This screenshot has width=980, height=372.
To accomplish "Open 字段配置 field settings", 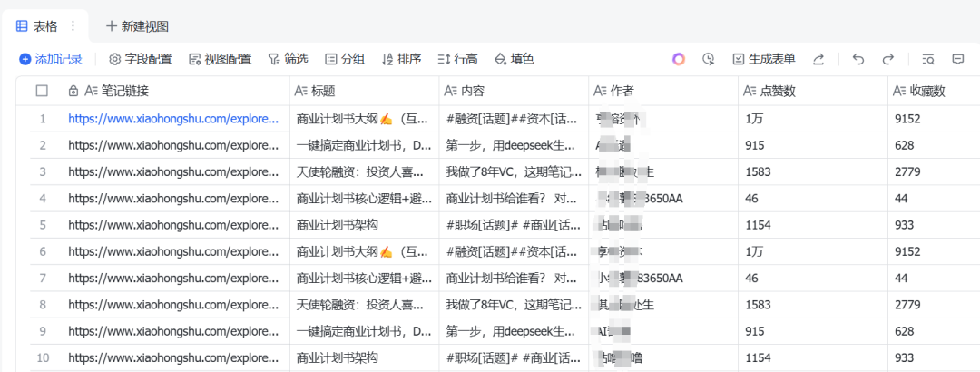I will [x=141, y=59].
